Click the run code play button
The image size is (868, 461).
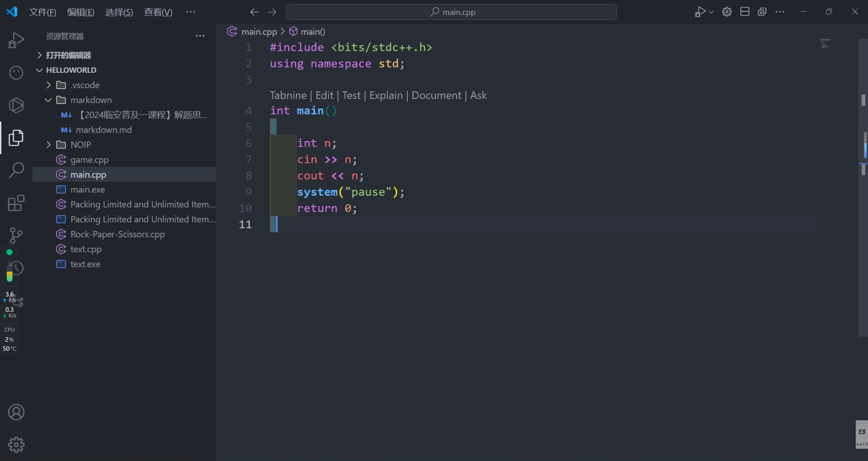700,12
